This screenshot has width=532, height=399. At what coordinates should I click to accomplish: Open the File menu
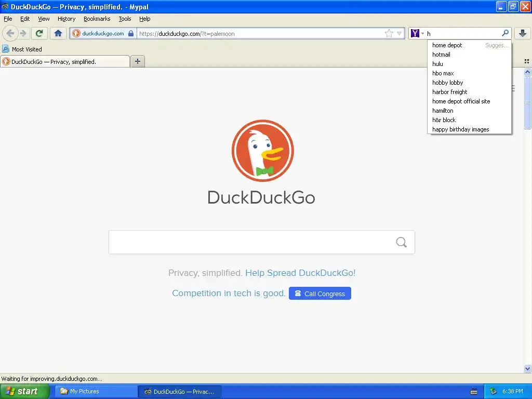pyautogui.click(x=8, y=19)
